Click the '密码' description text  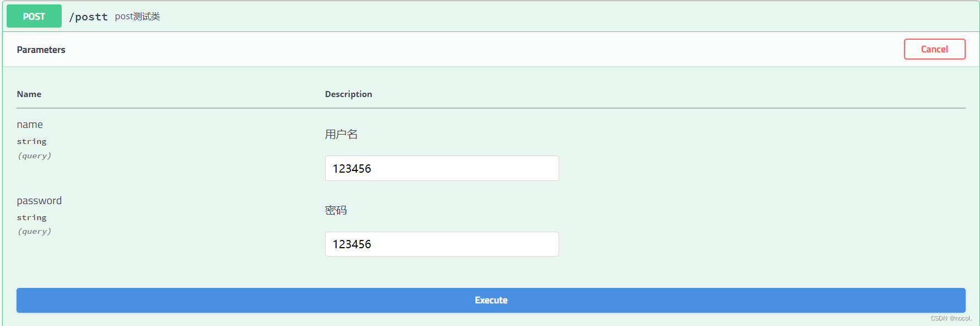(x=335, y=210)
